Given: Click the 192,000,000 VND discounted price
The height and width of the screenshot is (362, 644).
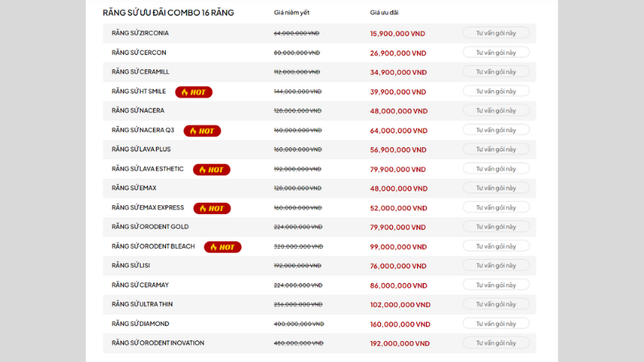Looking at the screenshot, I should click(400, 343).
